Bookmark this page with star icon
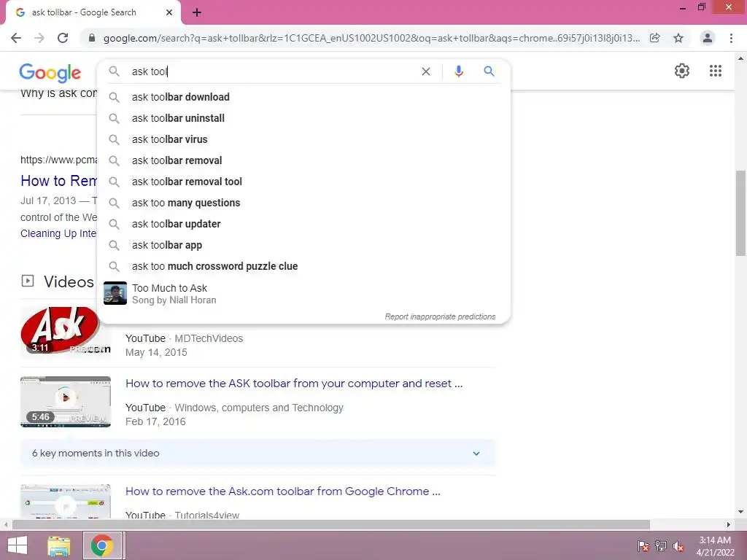 coord(678,38)
